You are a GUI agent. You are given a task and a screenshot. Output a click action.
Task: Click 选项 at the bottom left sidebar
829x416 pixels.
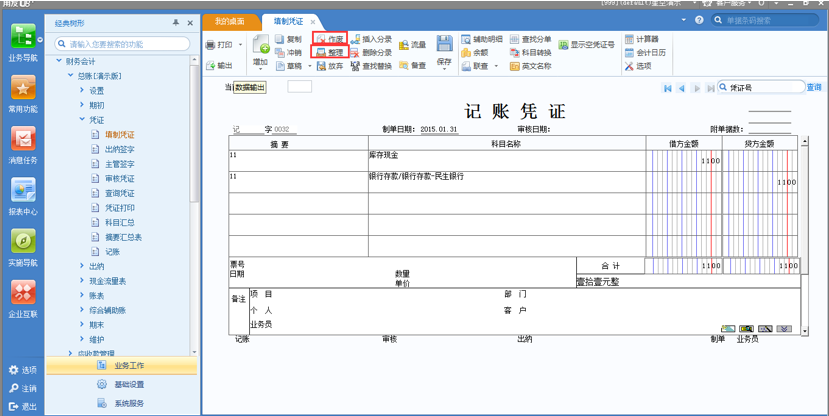[23, 370]
